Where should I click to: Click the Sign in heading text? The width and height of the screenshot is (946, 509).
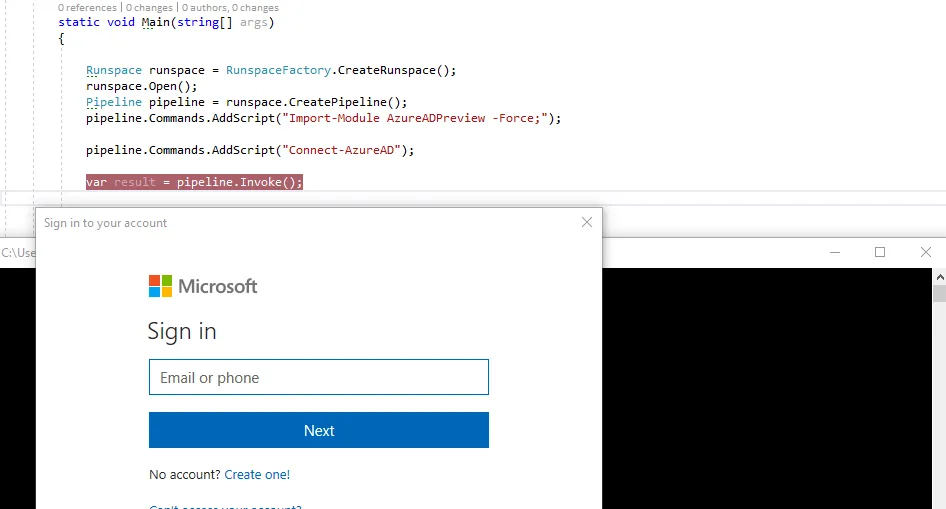(x=182, y=331)
